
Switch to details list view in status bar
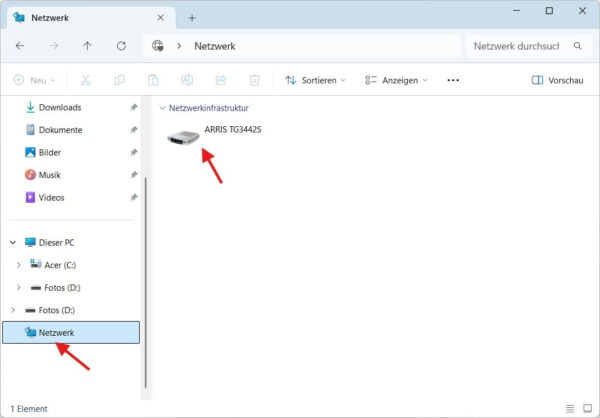[570, 408]
